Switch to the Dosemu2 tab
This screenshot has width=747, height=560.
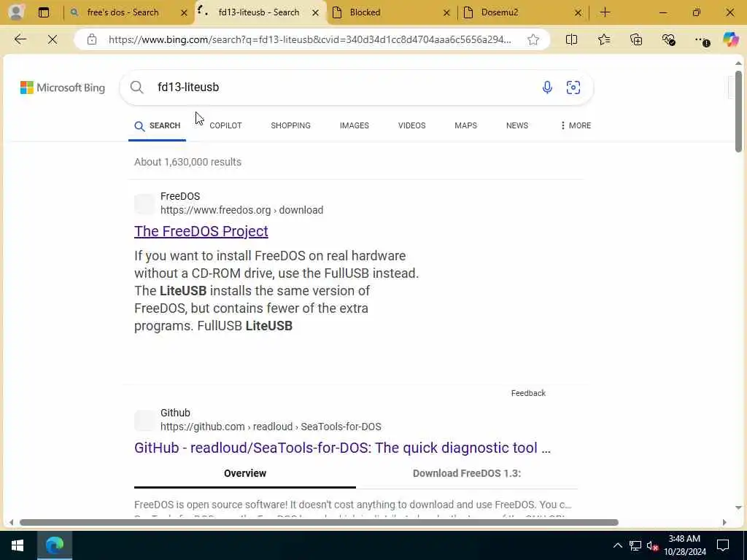click(x=499, y=12)
